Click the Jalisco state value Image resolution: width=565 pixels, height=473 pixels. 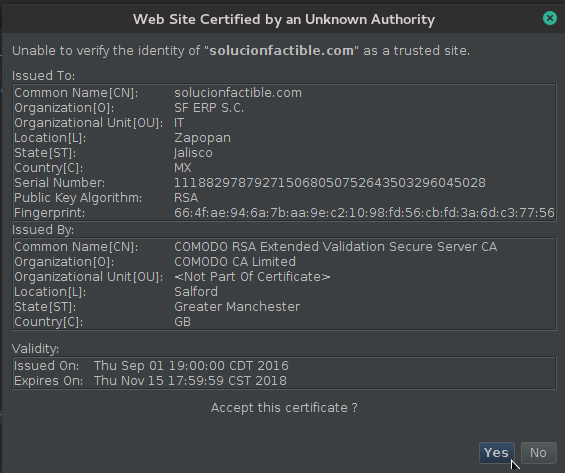[193, 153]
